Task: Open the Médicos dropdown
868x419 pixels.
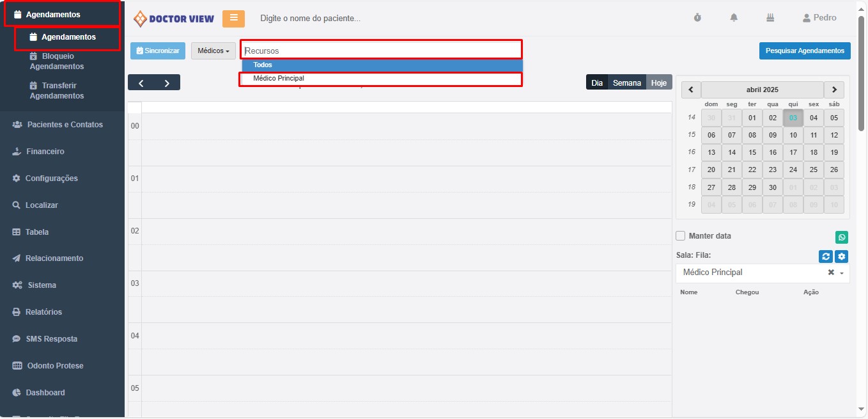Action: 213,51
